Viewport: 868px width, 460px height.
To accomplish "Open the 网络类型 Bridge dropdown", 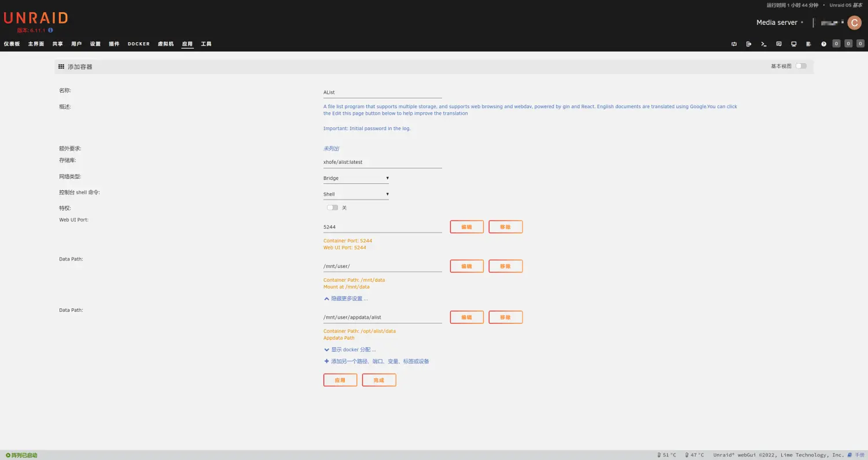I will click(356, 178).
